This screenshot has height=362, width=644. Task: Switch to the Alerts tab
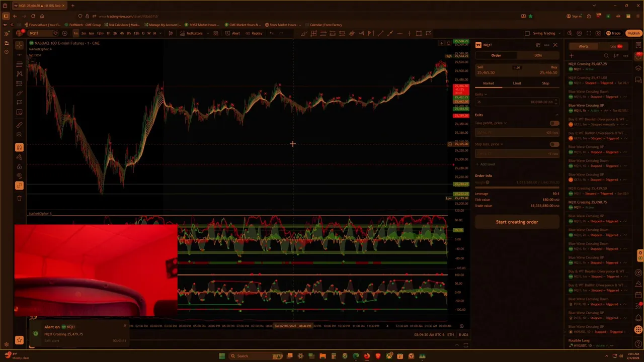(583, 46)
